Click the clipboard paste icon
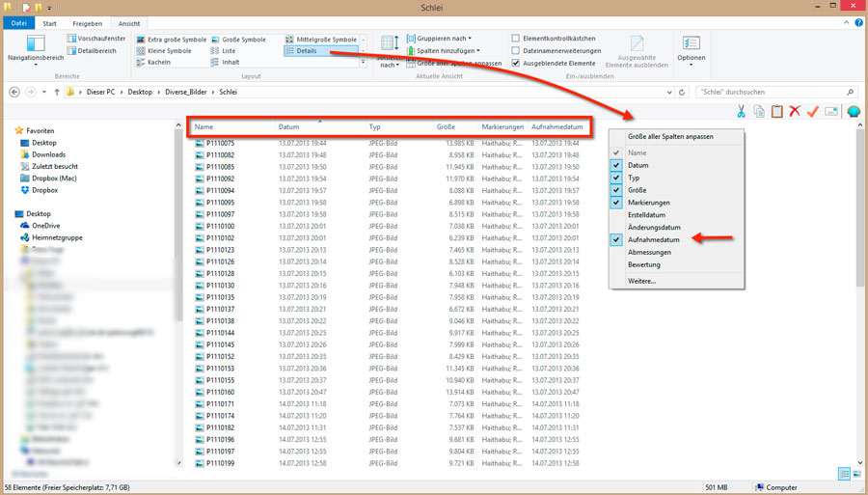 [x=776, y=112]
